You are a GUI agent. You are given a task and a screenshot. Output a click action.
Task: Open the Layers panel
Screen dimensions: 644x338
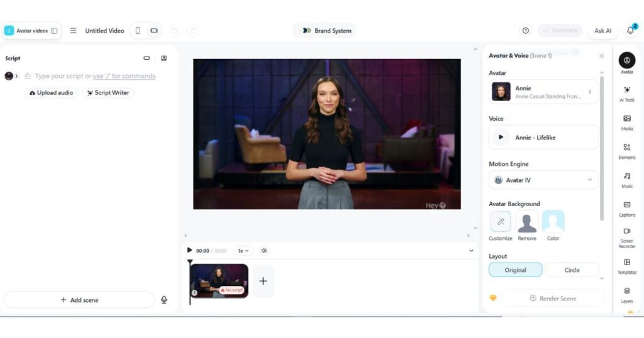coord(627,295)
